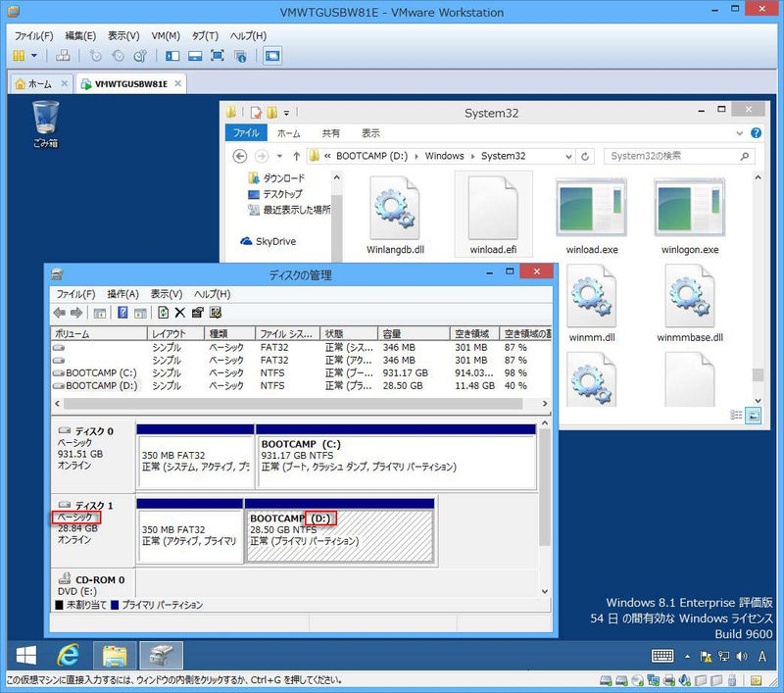The width and height of the screenshot is (784, 693).
Task: Select ダウンロード in Explorer navigation pane
Action: pyautogui.click(x=276, y=178)
